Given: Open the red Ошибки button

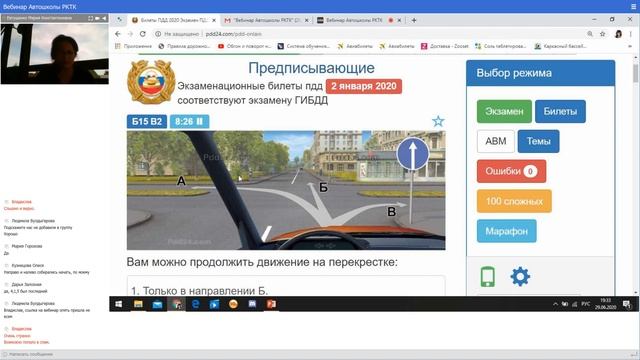Looking at the screenshot, I should 511,171.
